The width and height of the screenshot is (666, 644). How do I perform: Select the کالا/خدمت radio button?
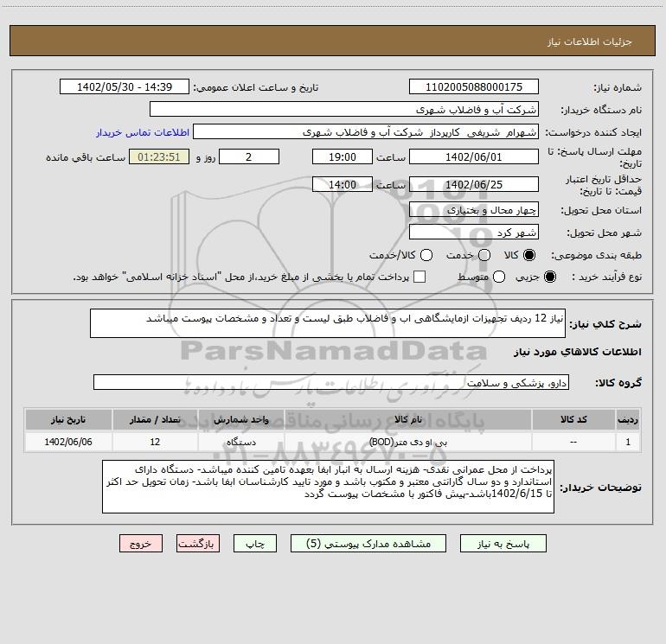(426, 255)
